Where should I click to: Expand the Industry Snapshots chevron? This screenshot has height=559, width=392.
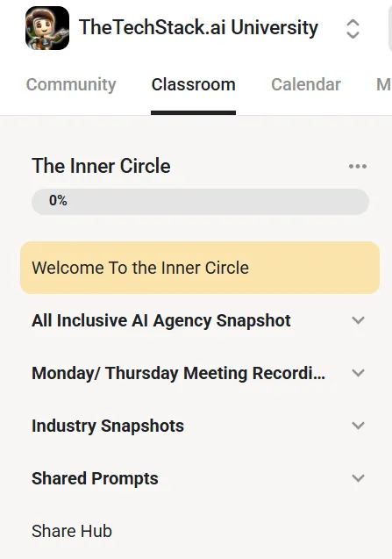[x=358, y=426]
